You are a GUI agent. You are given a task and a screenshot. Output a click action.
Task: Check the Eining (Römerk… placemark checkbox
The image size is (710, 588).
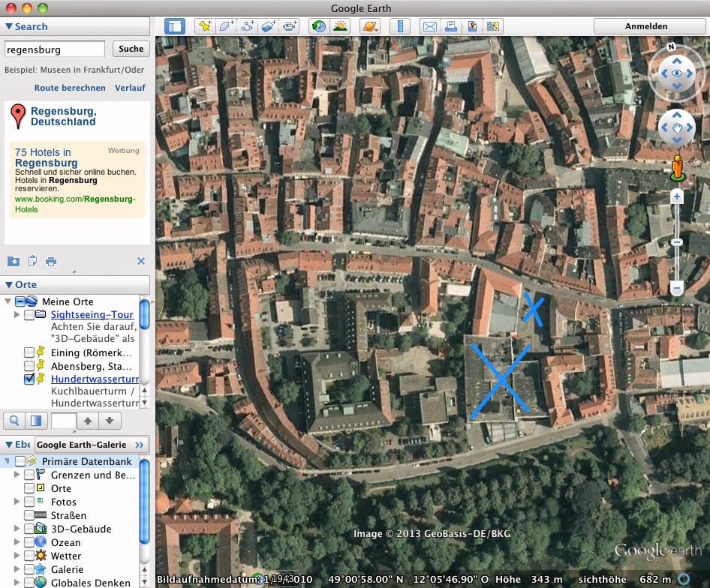click(x=29, y=352)
